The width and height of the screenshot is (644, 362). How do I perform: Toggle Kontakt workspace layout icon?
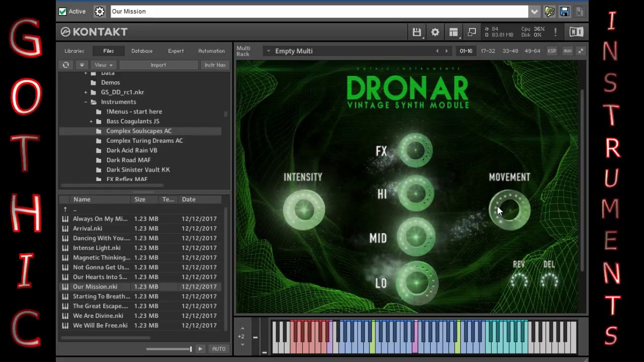click(453, 32)
